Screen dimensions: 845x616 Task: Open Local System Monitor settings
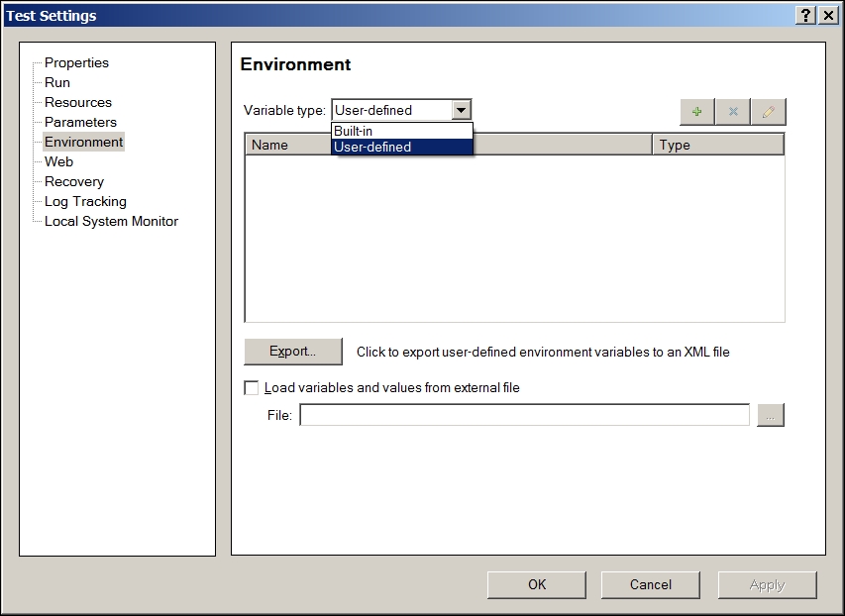111,221
